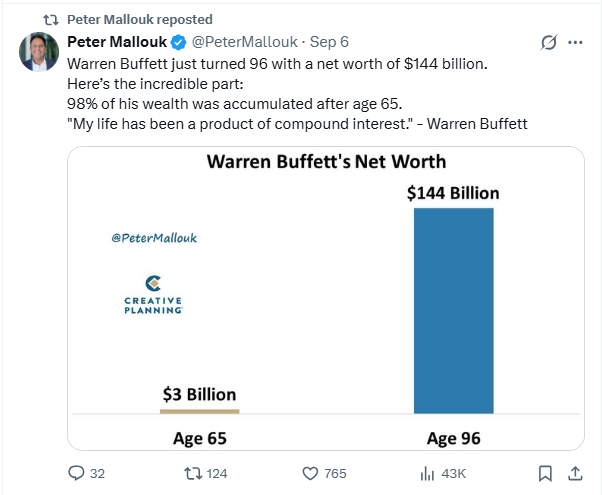
Task: Click the reply comment icon
Action: point(76,473)
